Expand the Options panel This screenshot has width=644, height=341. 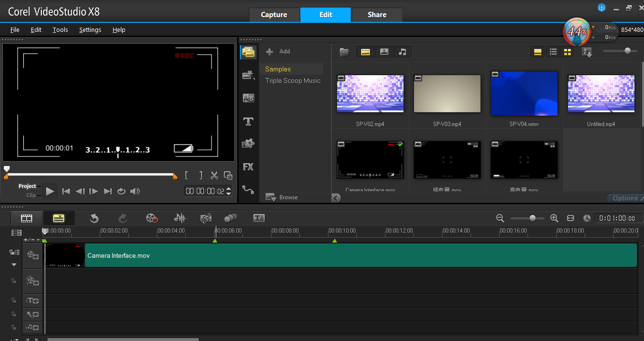625,198
